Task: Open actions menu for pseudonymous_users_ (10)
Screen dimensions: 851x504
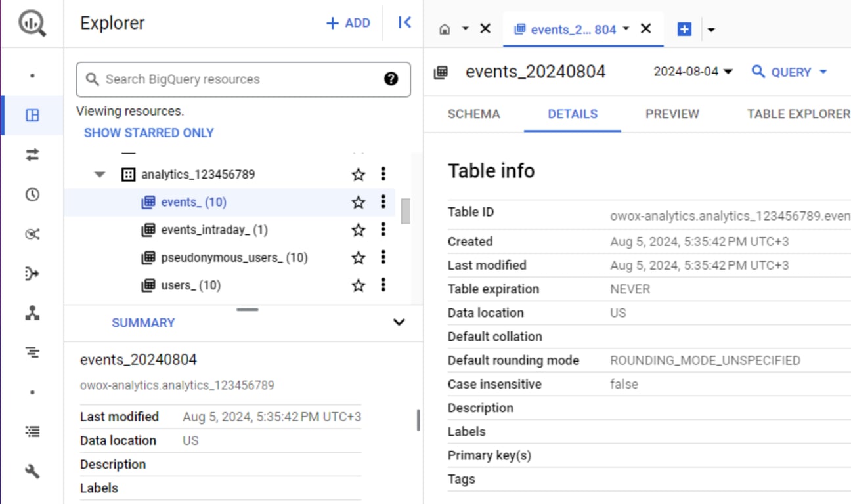Action: point(383,257)
